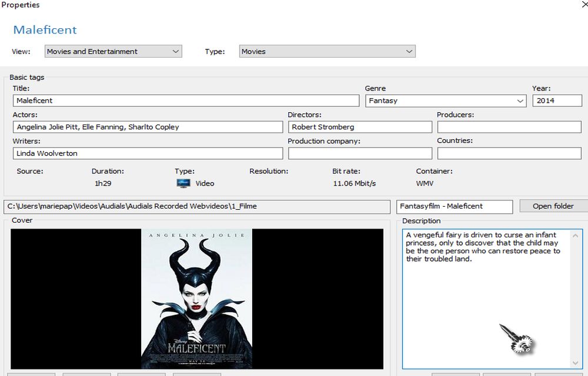Image resolution: width=588 pixels, height=376 pixels.
Task: Click the Title field containing Maleficent
Action: tap(186, 100)
